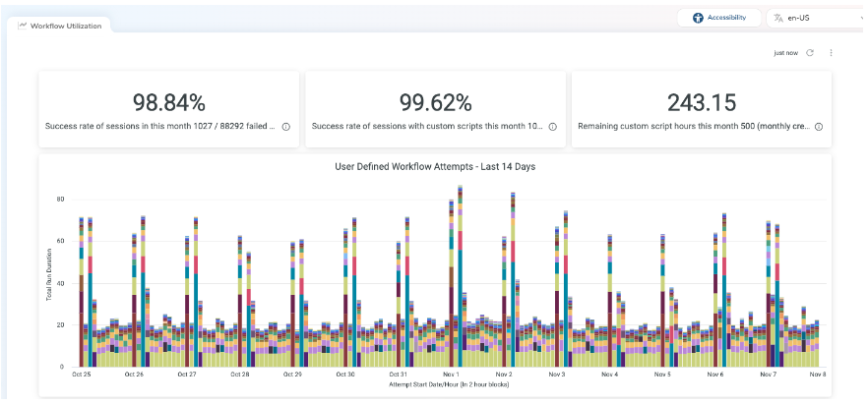
Task: Click the chart icon in Workflow Utilization tab
Action: pos(23,26)
